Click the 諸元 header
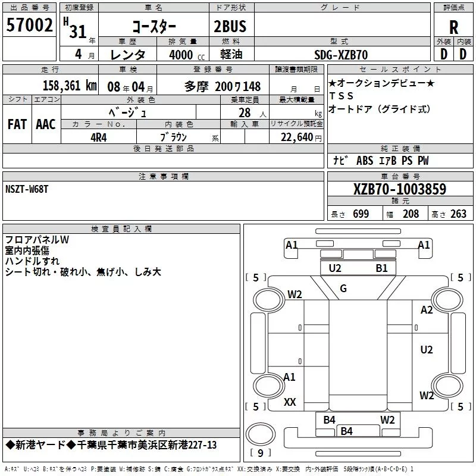The height and width of the screenshot is (476, 476). (400, 201)
